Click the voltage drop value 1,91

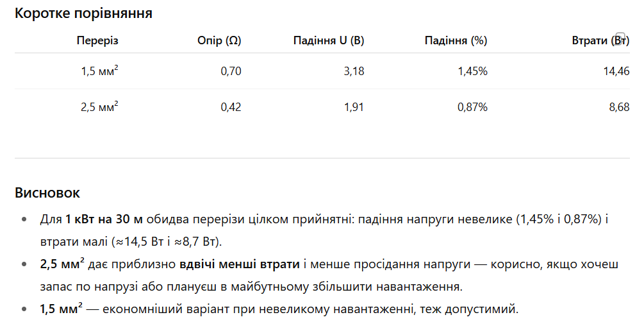coord(354,107)
